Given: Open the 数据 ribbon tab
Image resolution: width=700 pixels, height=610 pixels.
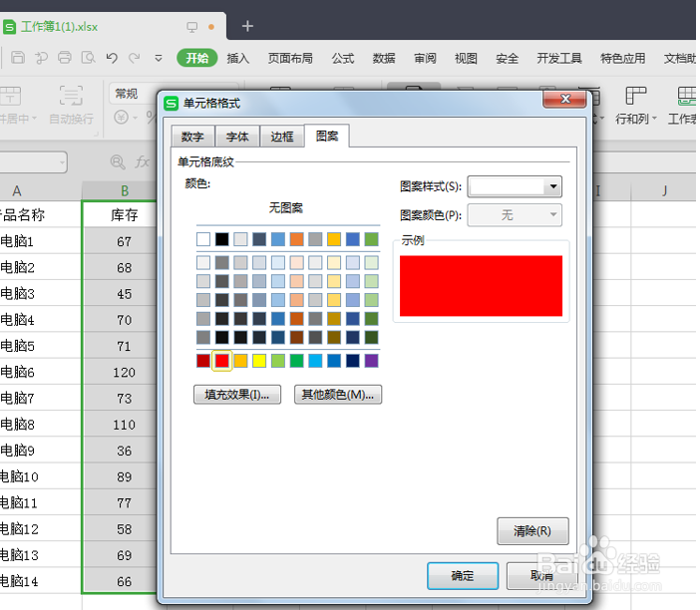Looking at the screenshot, I should pos(384,58).
